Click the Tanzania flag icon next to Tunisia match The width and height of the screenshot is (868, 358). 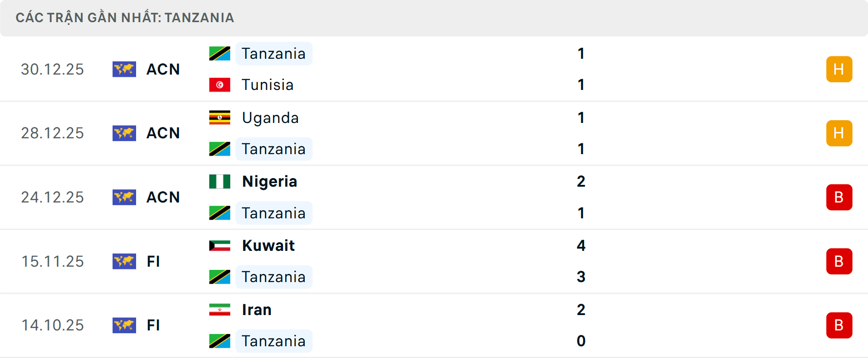point(220,53)
